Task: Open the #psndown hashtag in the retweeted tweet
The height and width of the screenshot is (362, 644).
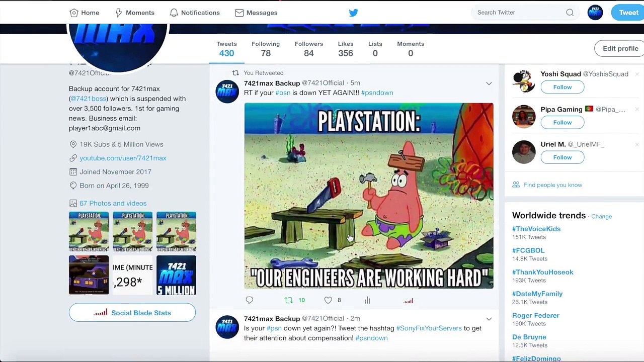Action: 377,93
